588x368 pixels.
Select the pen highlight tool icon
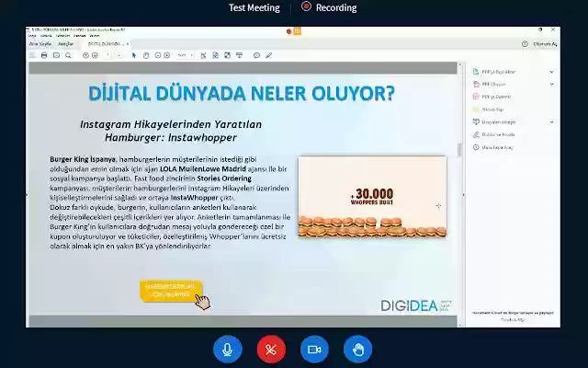268,55
